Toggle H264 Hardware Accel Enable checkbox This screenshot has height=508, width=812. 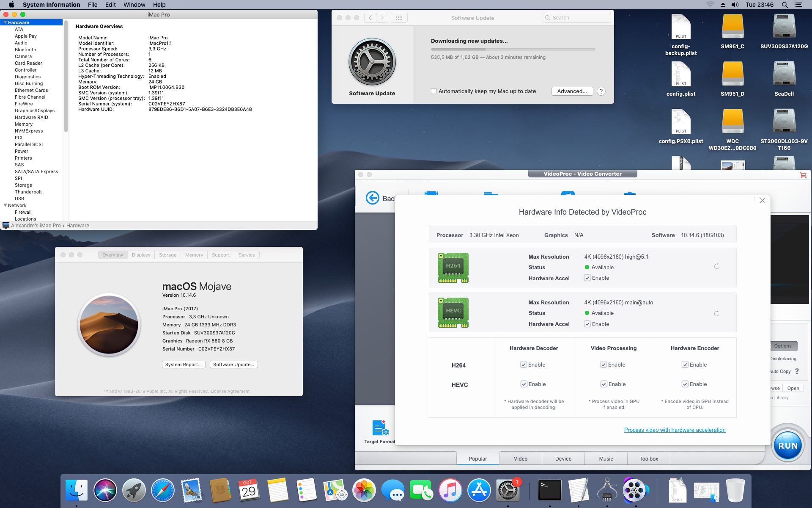587,278
